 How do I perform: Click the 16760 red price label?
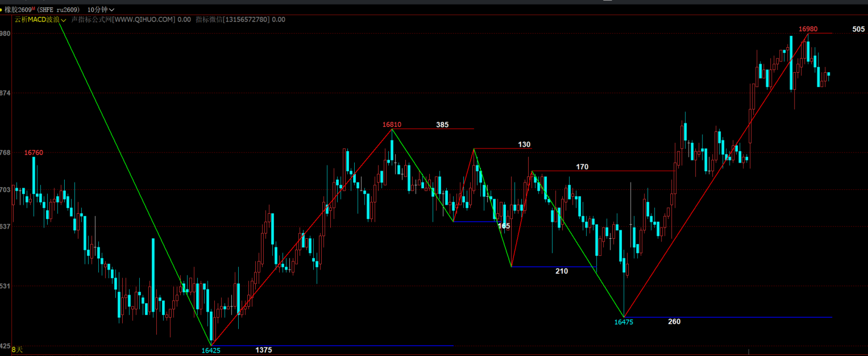34,152
